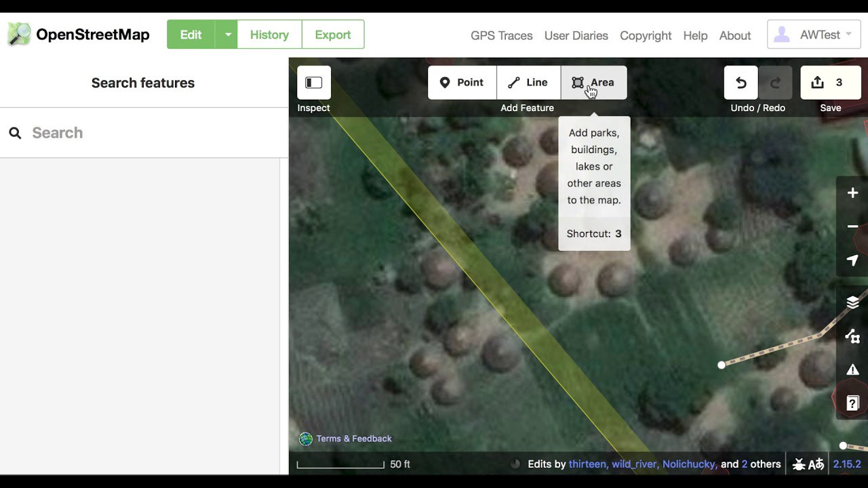This screenshot has height=488, width=868.
Task: Go to GPS Traces
Action: [501, 35]
